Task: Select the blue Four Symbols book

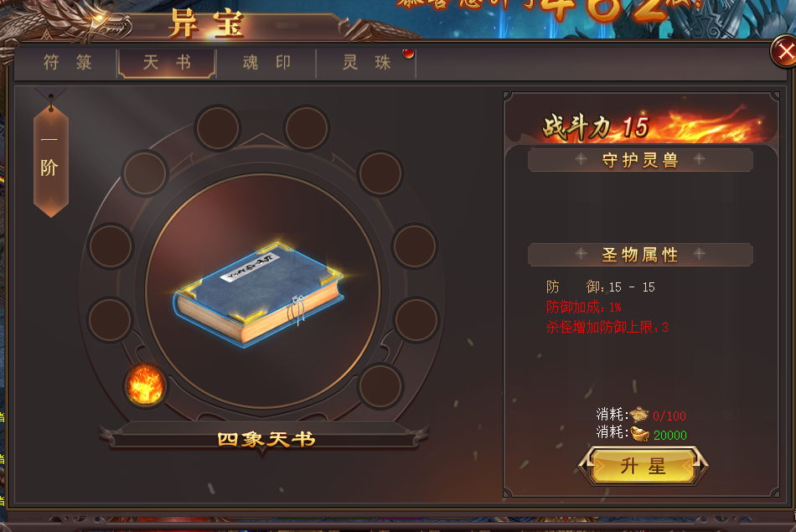Action: (x=260, y=293)
